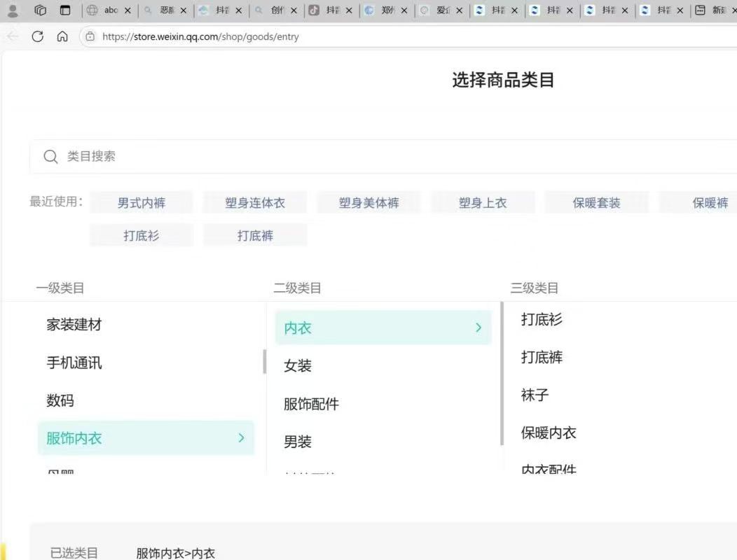
Task: Click the 类目搜索 search input field
Action: pyautogui.click(x=350, y=157)
